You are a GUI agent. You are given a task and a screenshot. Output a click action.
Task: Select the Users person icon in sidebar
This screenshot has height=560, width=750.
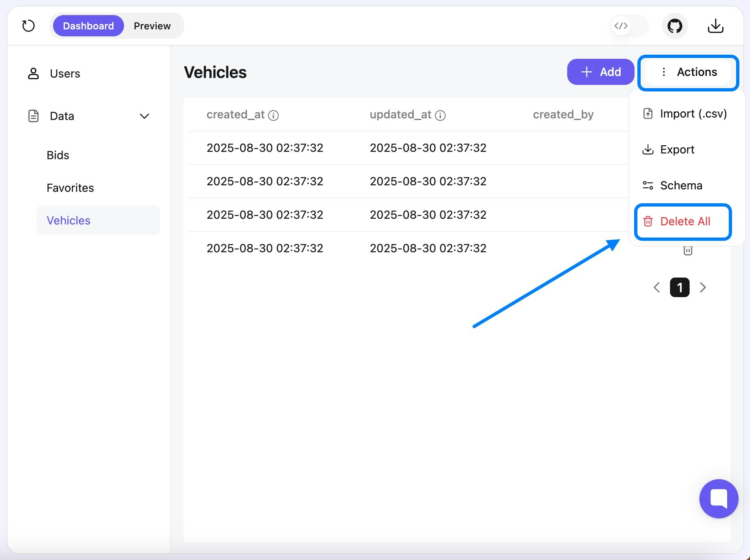click(33, 73)
